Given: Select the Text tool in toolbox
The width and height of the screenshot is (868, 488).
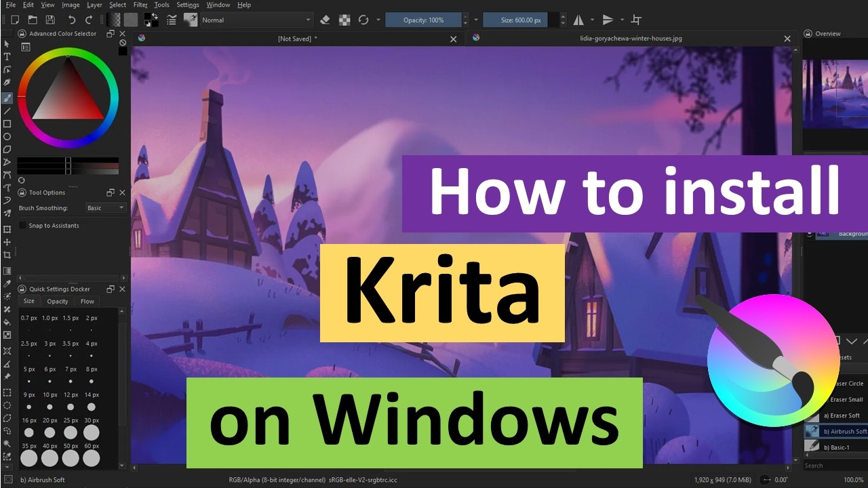Looking at the screenshot, I should [x=7, y=56].
